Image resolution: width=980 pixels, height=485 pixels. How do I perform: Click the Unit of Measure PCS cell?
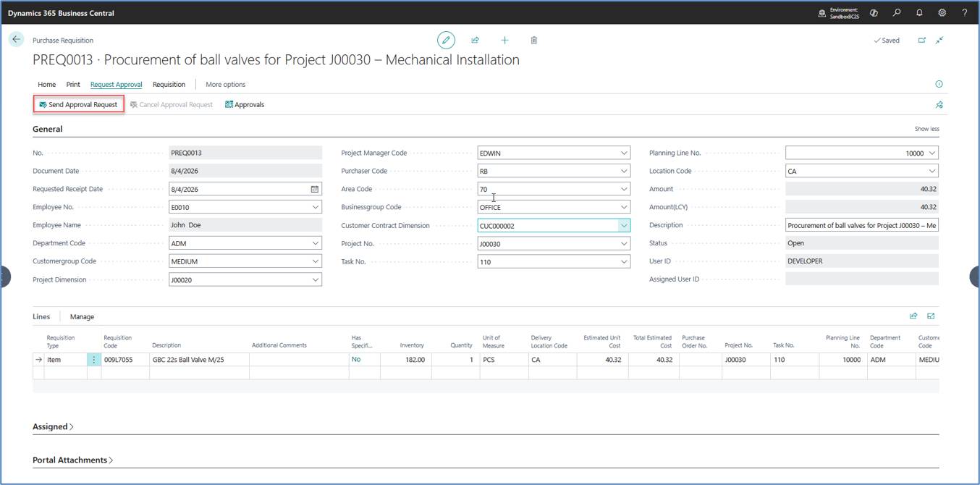coord(504,360)
